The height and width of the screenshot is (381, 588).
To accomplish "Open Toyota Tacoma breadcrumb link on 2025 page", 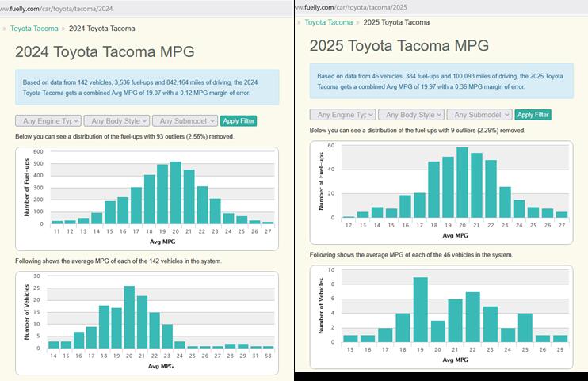I will click(x=329, y=22).
